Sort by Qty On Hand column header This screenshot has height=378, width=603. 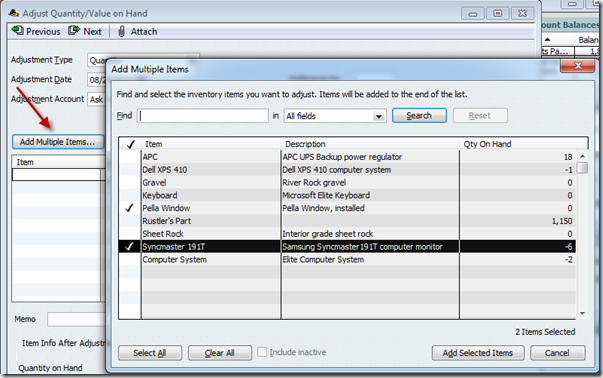523,144
